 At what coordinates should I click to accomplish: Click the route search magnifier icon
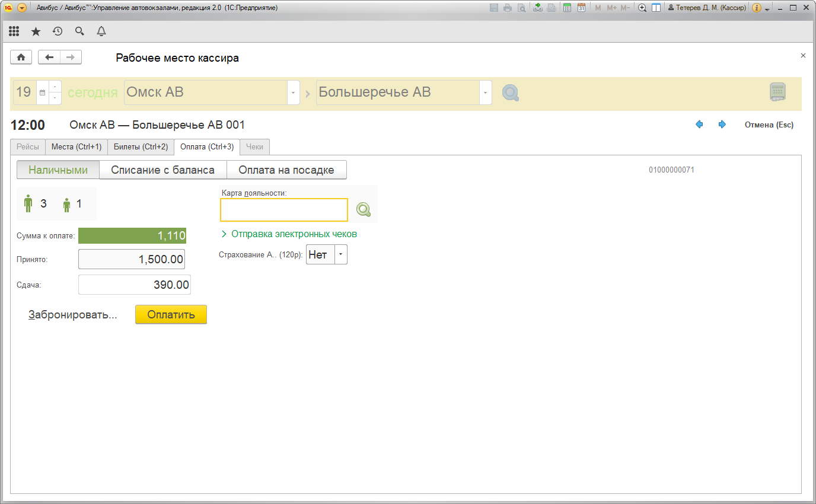pos(510,93)
